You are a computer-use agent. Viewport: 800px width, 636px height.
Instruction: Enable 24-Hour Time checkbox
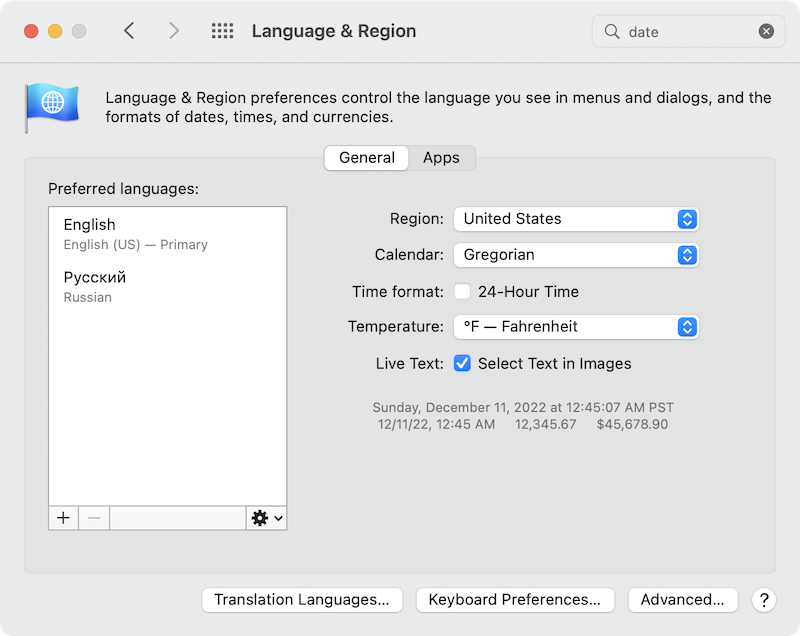(462, 292)
